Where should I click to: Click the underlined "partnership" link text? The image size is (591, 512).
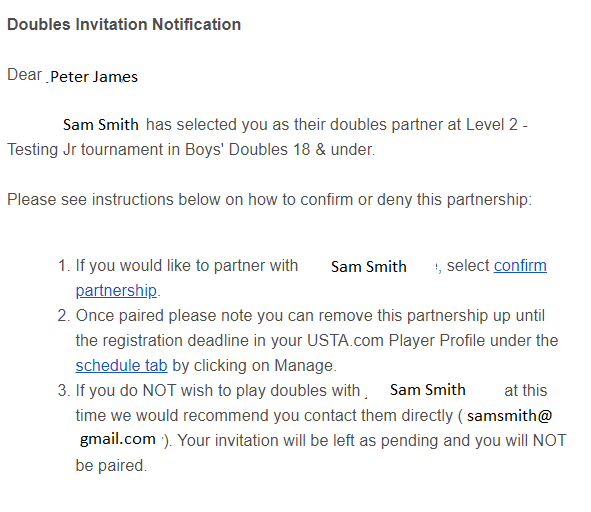point(116,291)
